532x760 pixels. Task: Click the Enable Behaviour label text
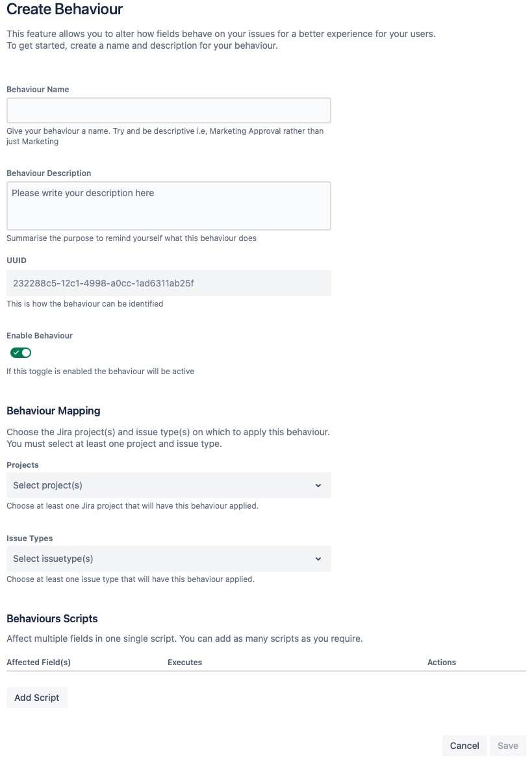[x=40, y=335]
